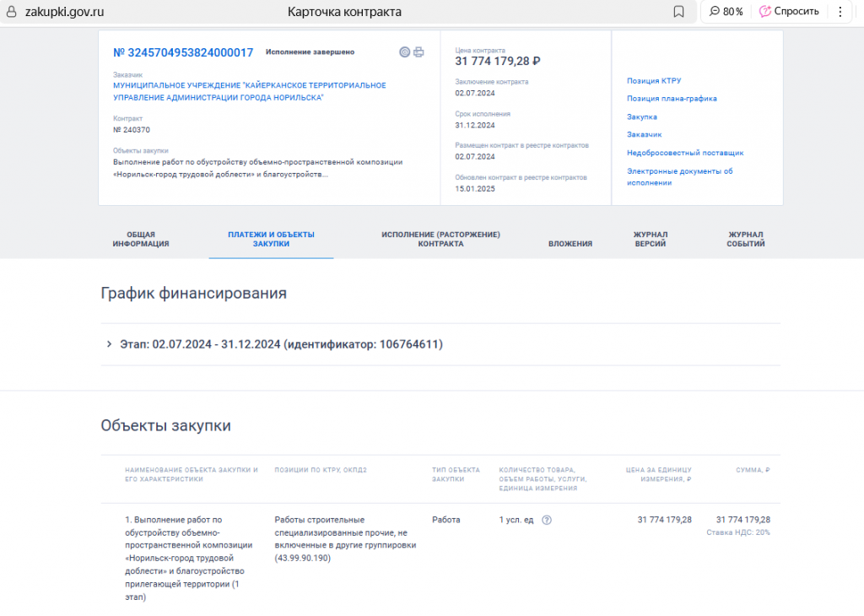Click the № 240370 contract number text

click(131, 130)
